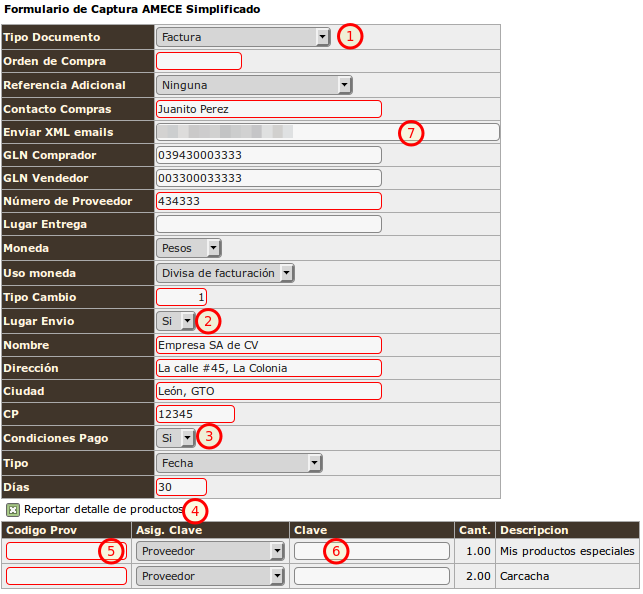The height and width of the screenshot is (594, 643).
Task: Select the GLN Vendedor input field
Action: (x=269, y=178)
